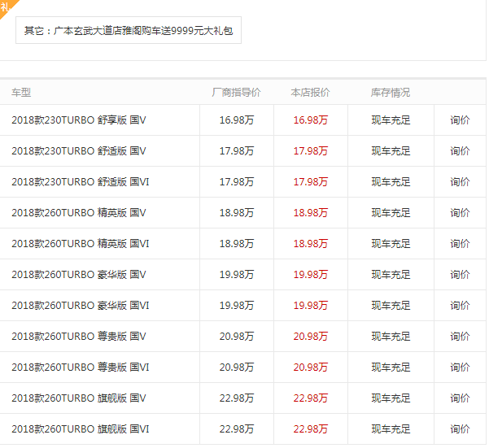The height and width of the screenshot is (448, 489).
Task: Open the 2018款260TURBO 豪华版 国VI model
Action: [81, 306]
